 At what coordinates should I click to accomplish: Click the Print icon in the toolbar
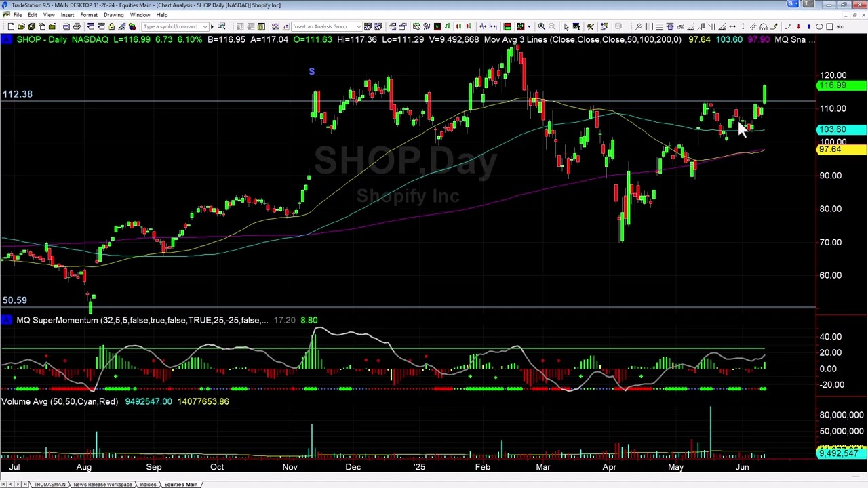77,26
